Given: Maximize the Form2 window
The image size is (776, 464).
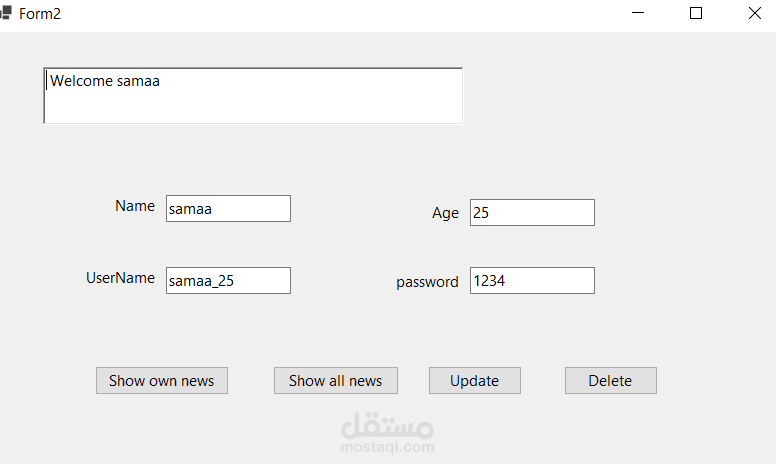Looking at the screenshot, I should [696, 13].
